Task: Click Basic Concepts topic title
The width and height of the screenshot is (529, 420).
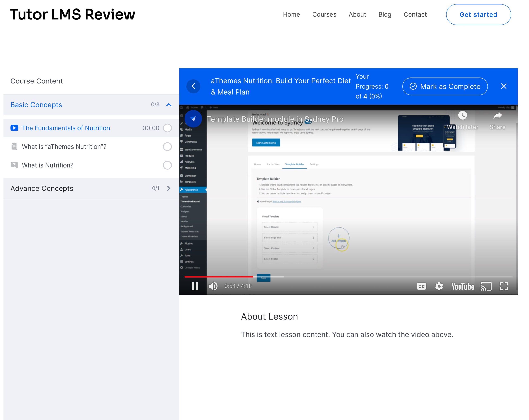Action: point(36,105)
